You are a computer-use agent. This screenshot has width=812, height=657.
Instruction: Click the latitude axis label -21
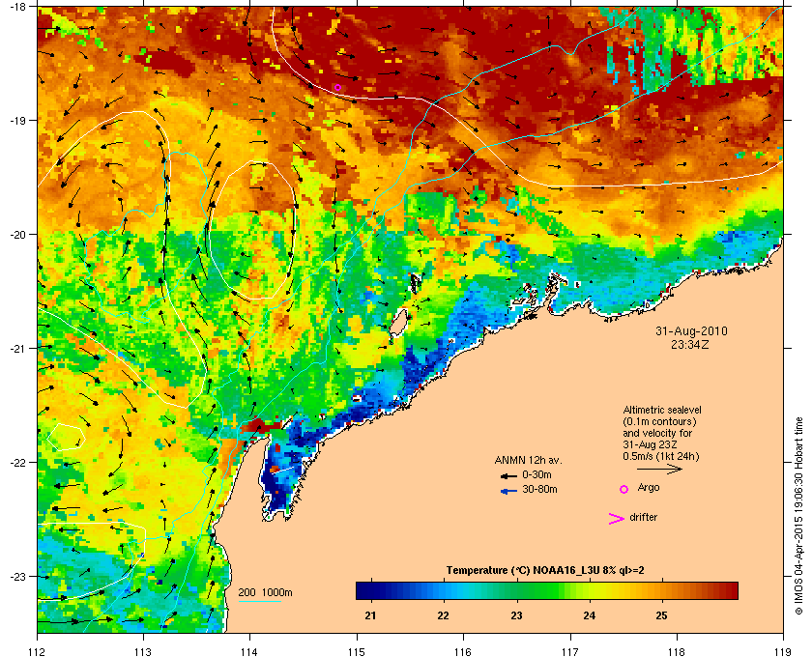click(16, 349)
